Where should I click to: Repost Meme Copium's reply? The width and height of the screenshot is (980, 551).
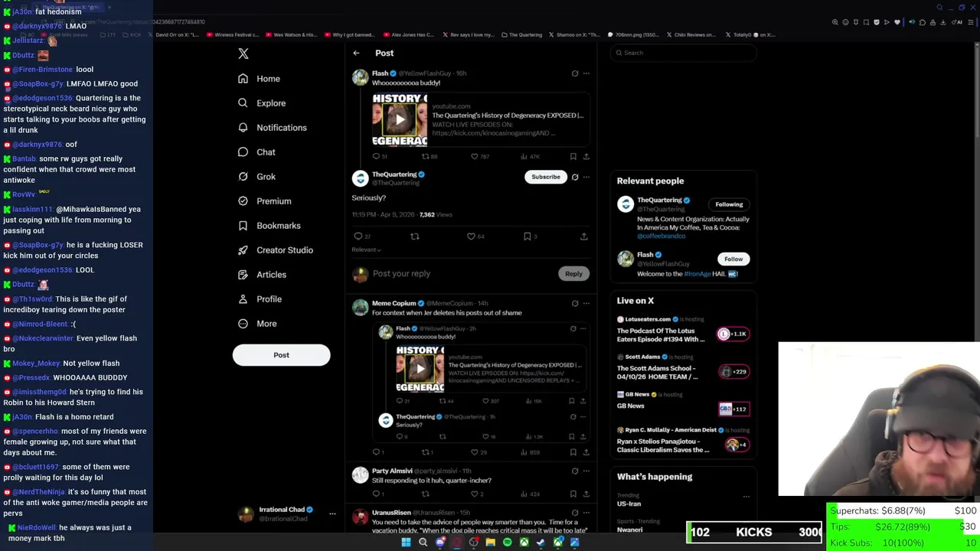coord(428,452)
